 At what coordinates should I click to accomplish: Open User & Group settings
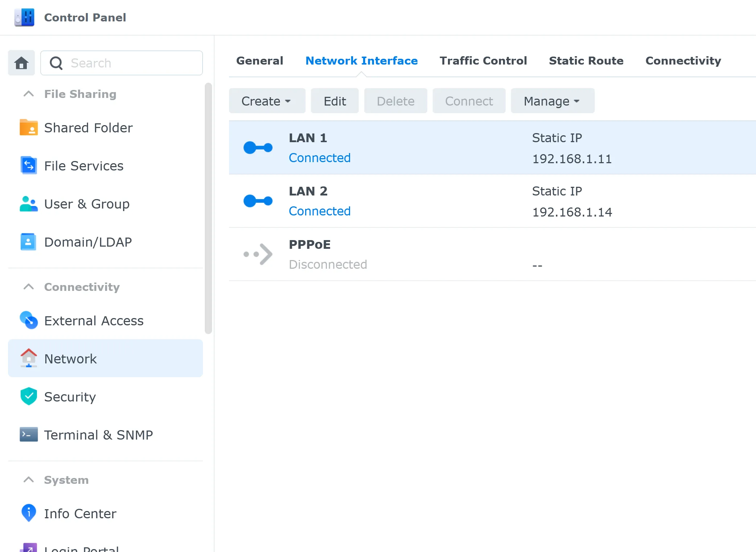pyautogui.click(x=87, y=204)
